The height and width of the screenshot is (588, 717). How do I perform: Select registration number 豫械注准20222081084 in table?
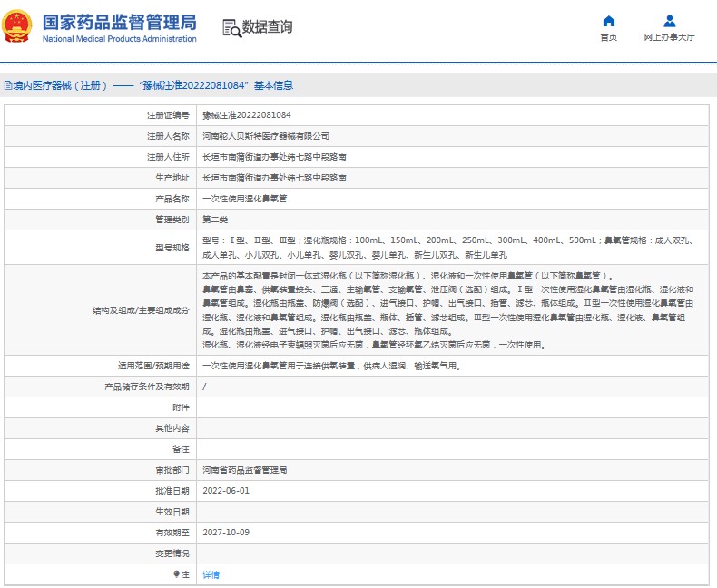click(x=246, y=115)
